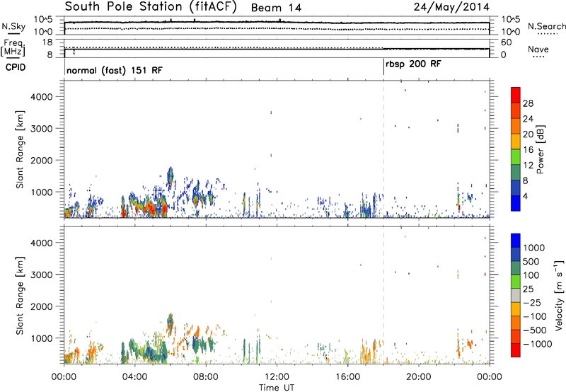
Task: Click the '16:00' time axis label
Action: [347, 377]
